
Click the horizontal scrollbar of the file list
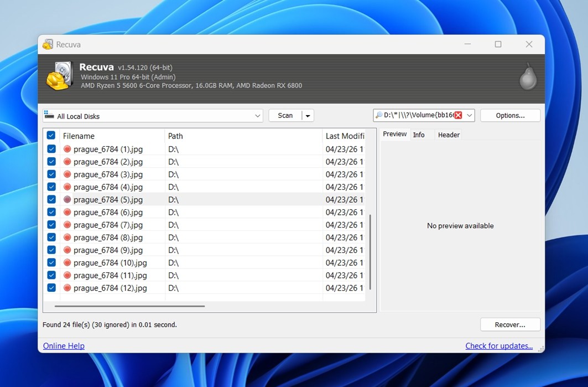[x=130, y=306]
